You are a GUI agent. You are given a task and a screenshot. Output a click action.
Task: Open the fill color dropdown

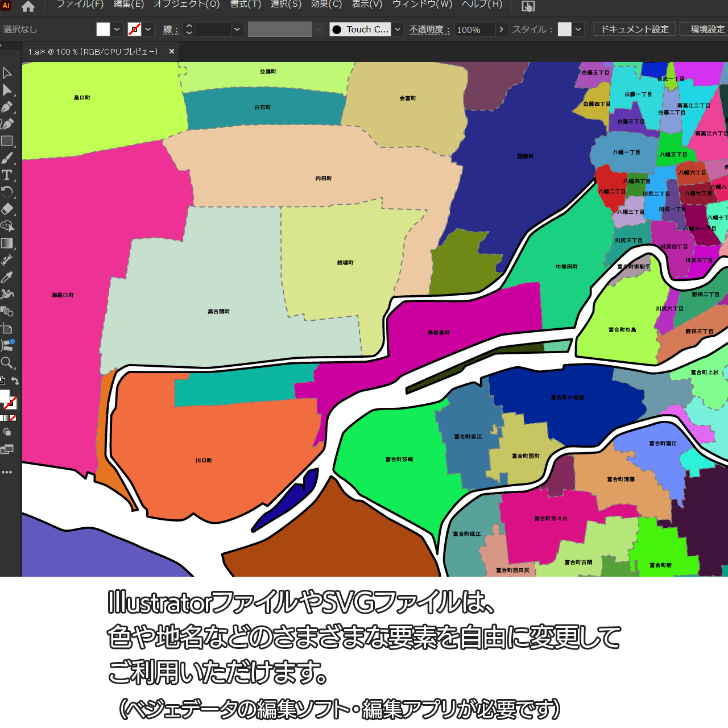click(x=117, y=29)
